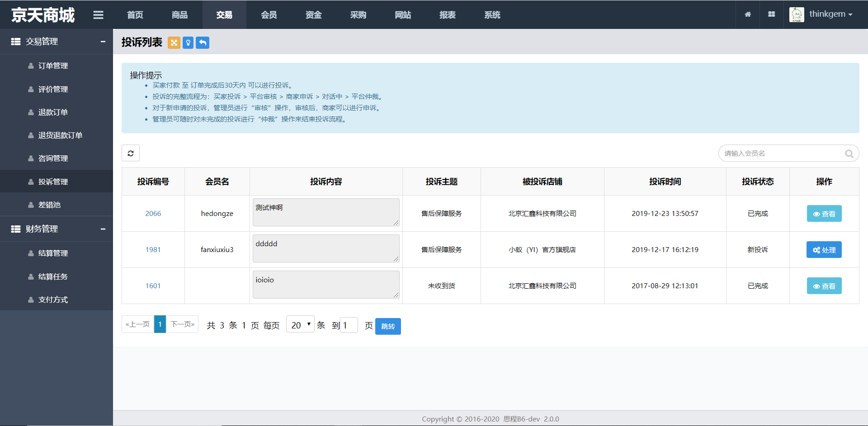This screenshot has height=426, width=868.
Task: Switch to the 网站 top menu
Action: (403, 15)
